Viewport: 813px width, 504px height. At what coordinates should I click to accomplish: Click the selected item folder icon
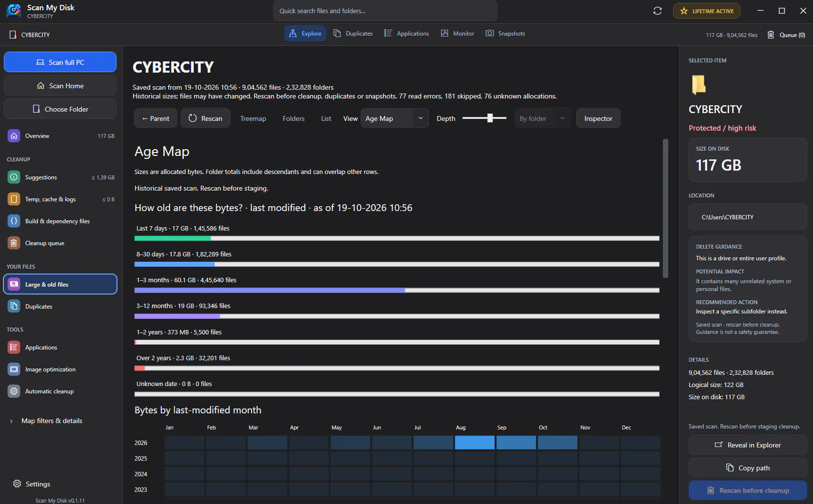[698, 84]
